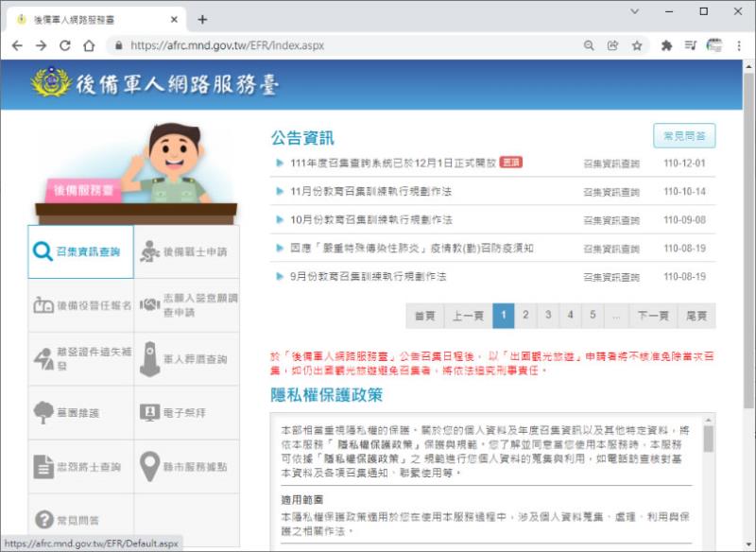
Task: Open 後備戰士申請 tile
Action: [x=186, y=251]
